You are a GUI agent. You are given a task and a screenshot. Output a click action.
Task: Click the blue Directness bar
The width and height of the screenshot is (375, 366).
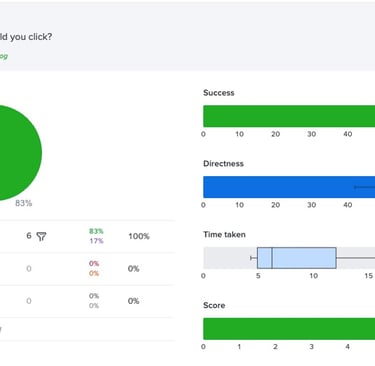click(x=289, y=187)
